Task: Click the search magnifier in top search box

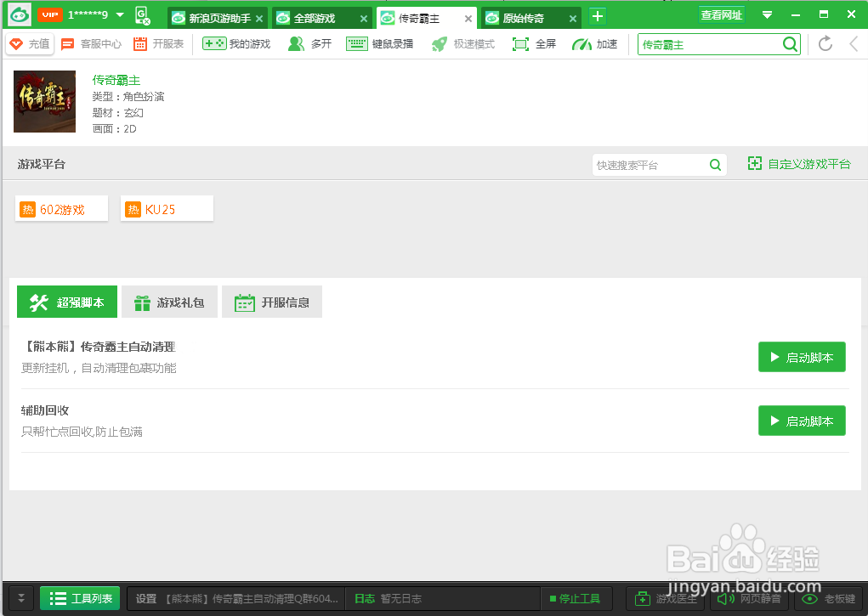Action: [791, 44]
